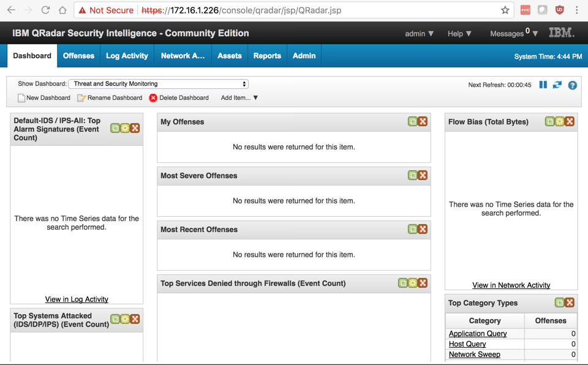Viewport: 588px width, 365px height.
Task: Open settings of Default-IDS / IPS-All Top Alarm Signatures widget
Action: coord(125,128)
